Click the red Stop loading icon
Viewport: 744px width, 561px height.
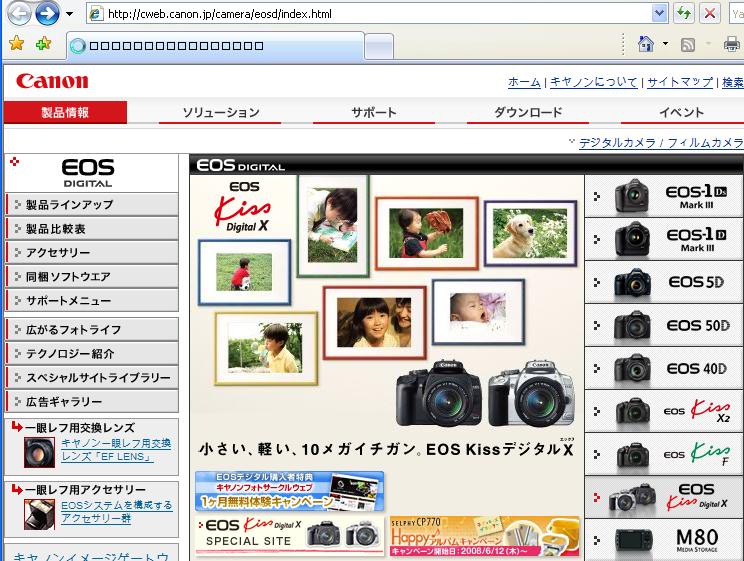tap(709, 13)
